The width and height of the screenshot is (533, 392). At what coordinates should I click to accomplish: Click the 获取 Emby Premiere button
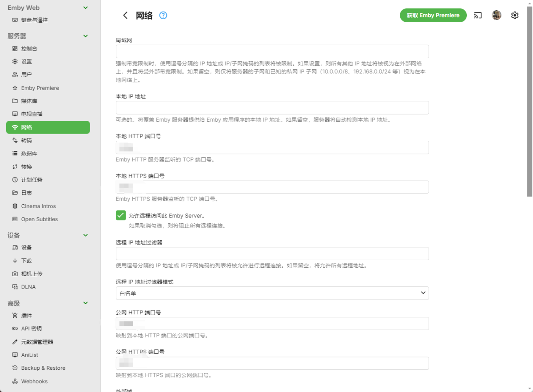tap(433, 15)
